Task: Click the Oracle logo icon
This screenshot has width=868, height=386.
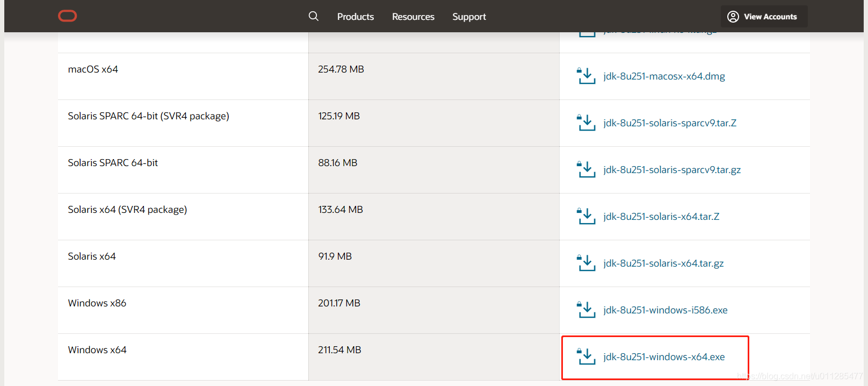Action: 67,16
